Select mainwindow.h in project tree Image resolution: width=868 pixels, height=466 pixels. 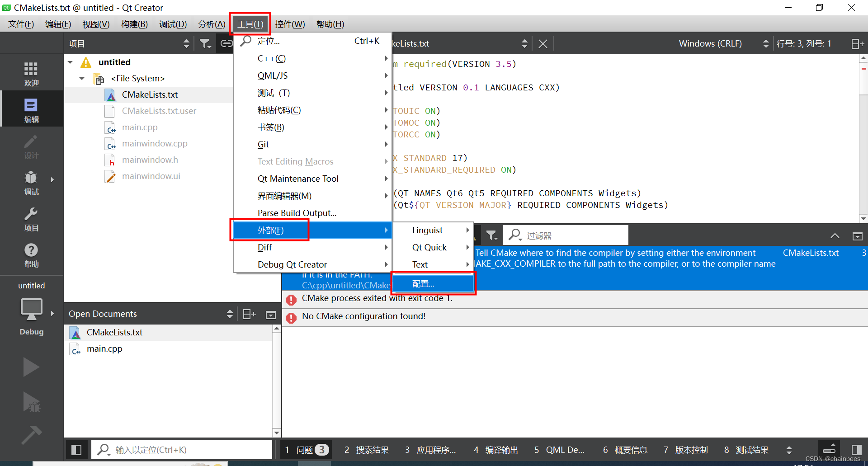pos(149,160)
